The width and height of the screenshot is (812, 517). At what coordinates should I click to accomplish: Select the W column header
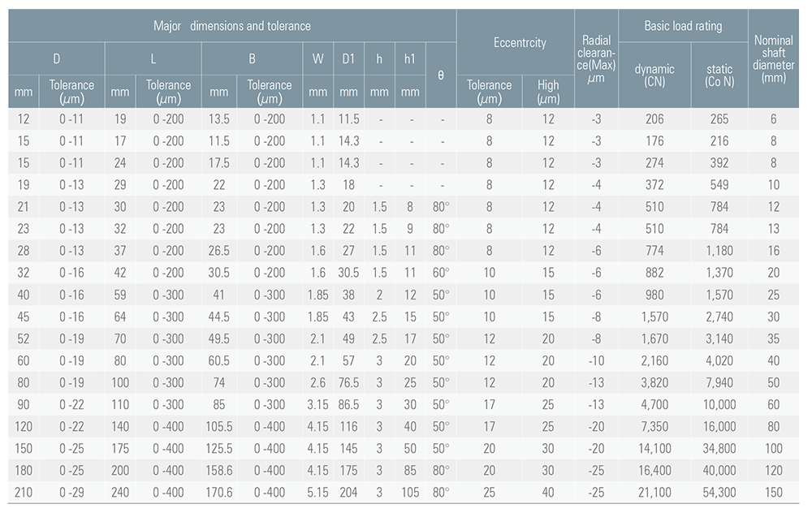pos(317,58)
